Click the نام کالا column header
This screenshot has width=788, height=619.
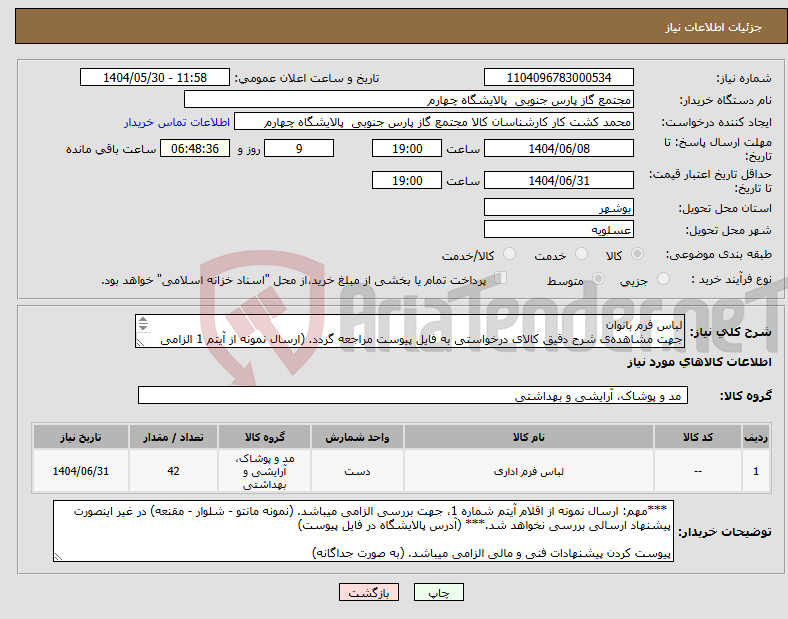click(x=529, y=437)
